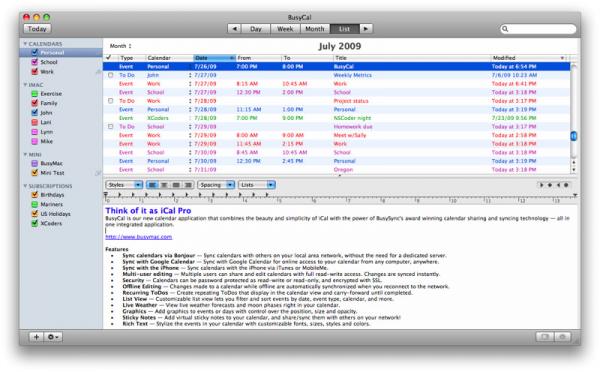Click the 'Think of it as iCal Pro' heading
Screen dimensions: 600x372
pyautogui.click(x=148, y=210)
